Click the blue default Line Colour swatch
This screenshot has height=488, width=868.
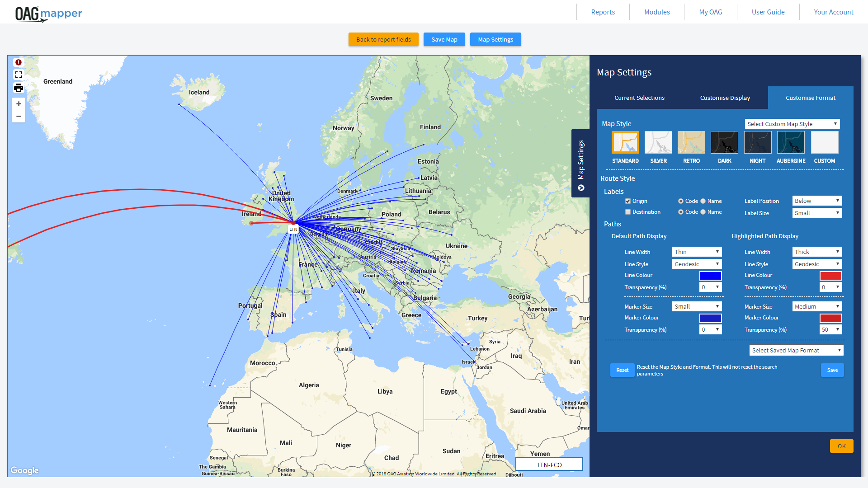tap(710, 276)
